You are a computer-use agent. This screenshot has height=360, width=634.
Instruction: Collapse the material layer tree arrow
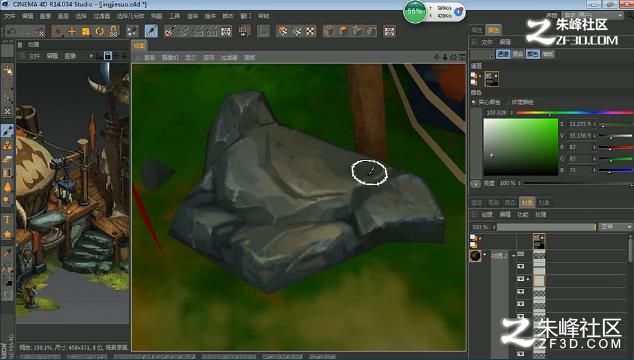click(x=513, y=256)
